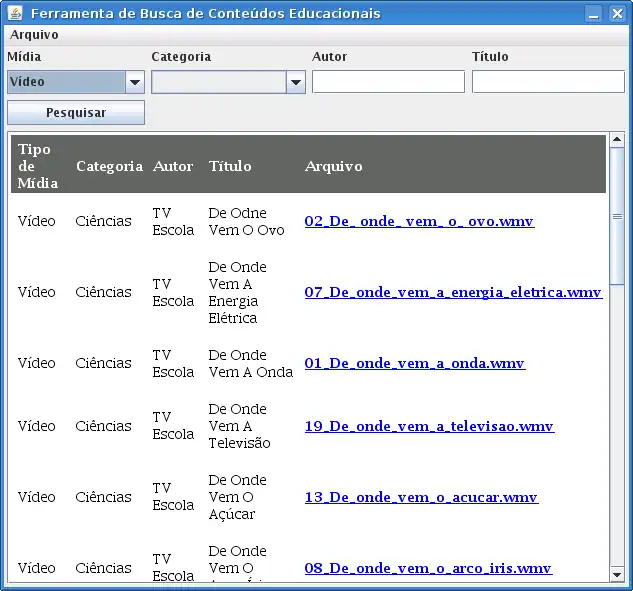Open the Arquivo menu
This screenshot has width=633, height=591.
click(34, 34)
